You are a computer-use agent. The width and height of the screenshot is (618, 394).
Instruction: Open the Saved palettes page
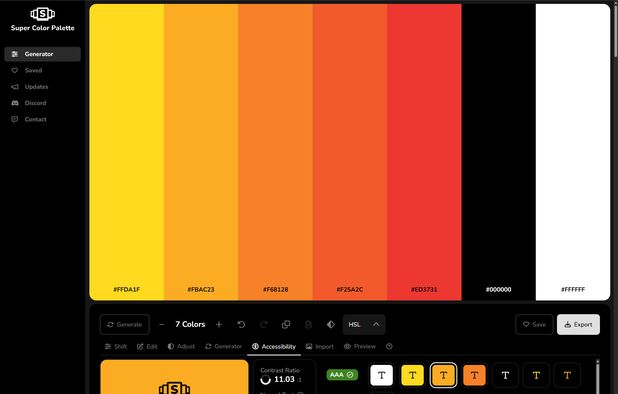[x=43, y=71]
